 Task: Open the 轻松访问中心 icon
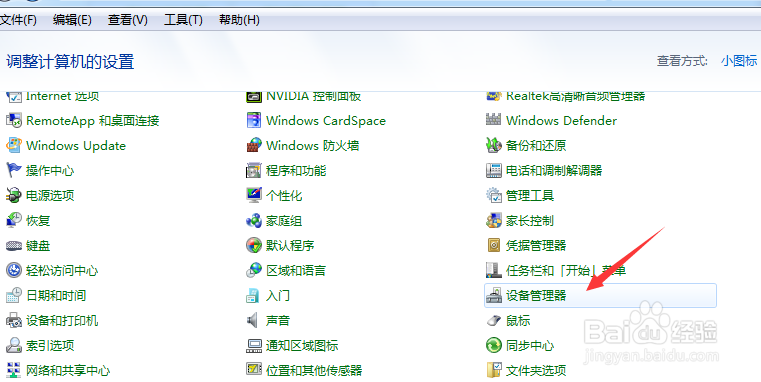pyautogui.click(x=14, y=270)
